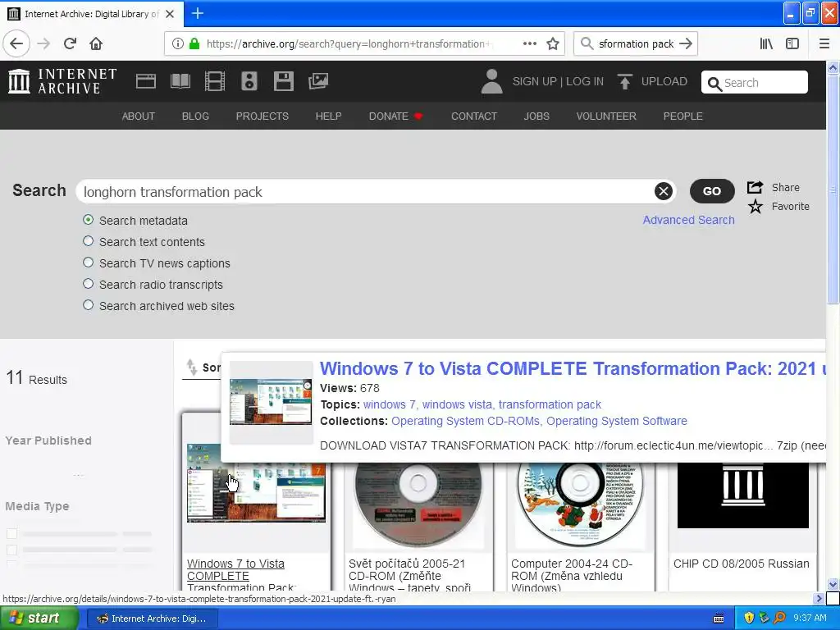The height and width of the screenshot is (630, 840).
Task: Open the JOBS menu item
Action: click(x=536, y=116)
